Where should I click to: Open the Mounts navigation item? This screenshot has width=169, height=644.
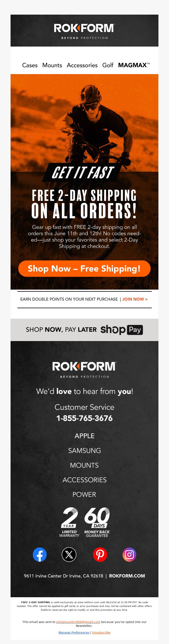point(52,65)
